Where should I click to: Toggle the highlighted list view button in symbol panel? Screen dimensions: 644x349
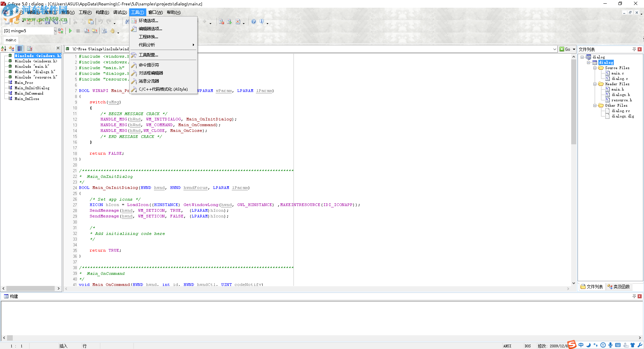[x=20, y=49]
